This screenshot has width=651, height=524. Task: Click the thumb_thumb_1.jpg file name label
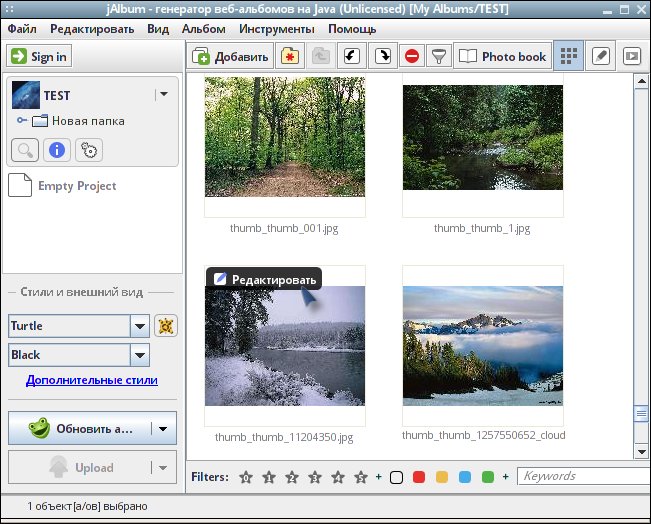pos(482,228)
